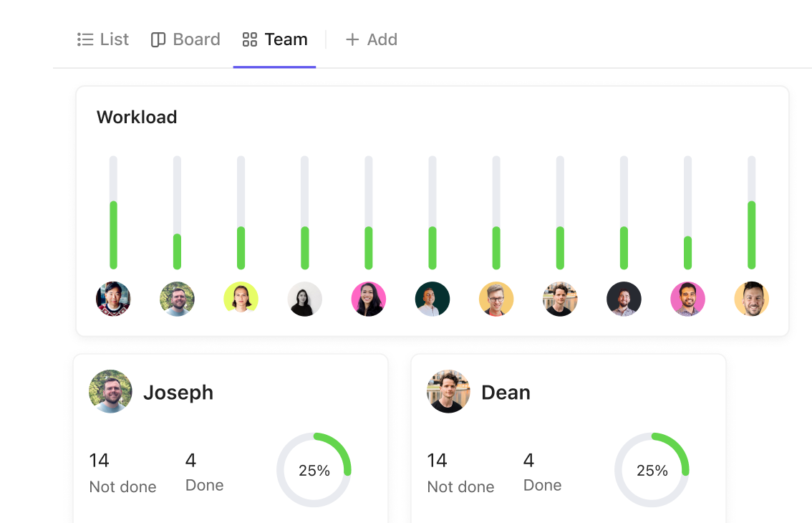
Task: Click the Team view grid icon
Action: (x=250, y=39)
